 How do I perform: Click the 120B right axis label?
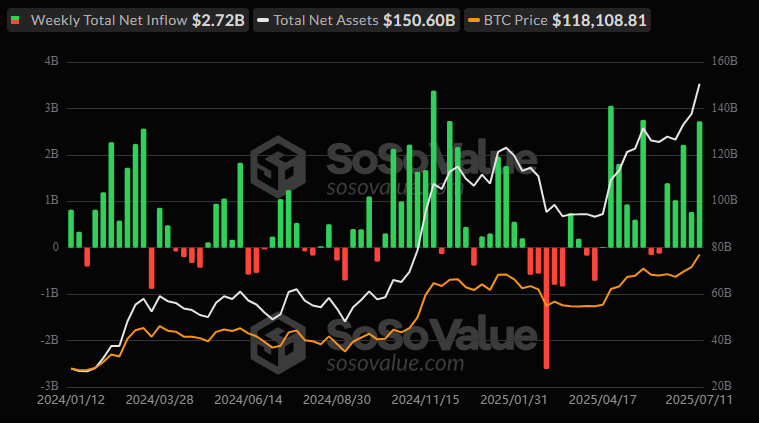pyautogui.click(x=724, y=154)
